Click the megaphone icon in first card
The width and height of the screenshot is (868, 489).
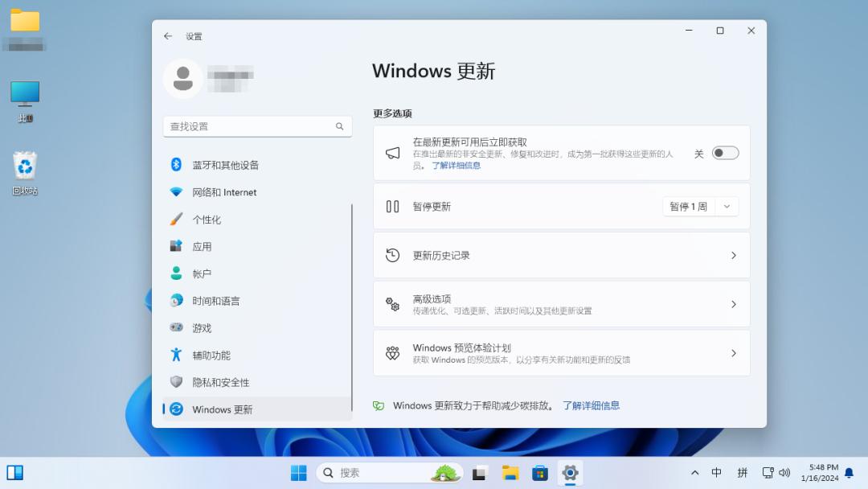coord(392,154)
